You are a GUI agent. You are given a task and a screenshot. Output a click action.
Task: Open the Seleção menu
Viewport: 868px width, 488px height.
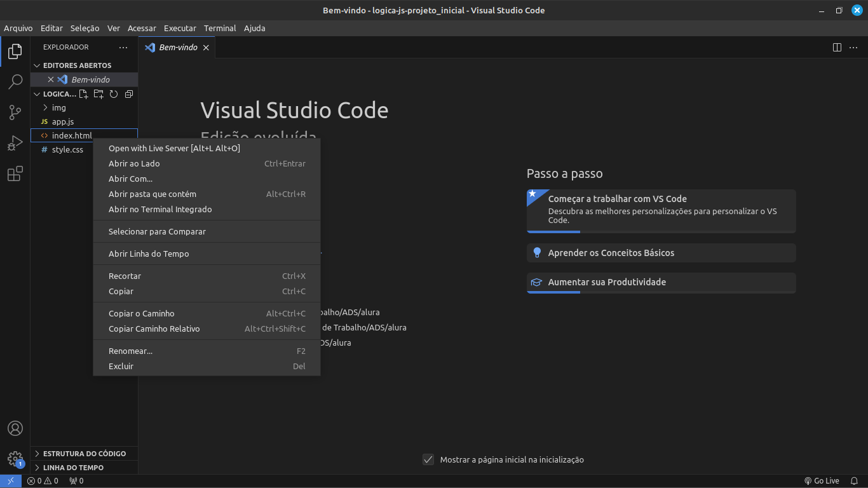click(85, 28)
